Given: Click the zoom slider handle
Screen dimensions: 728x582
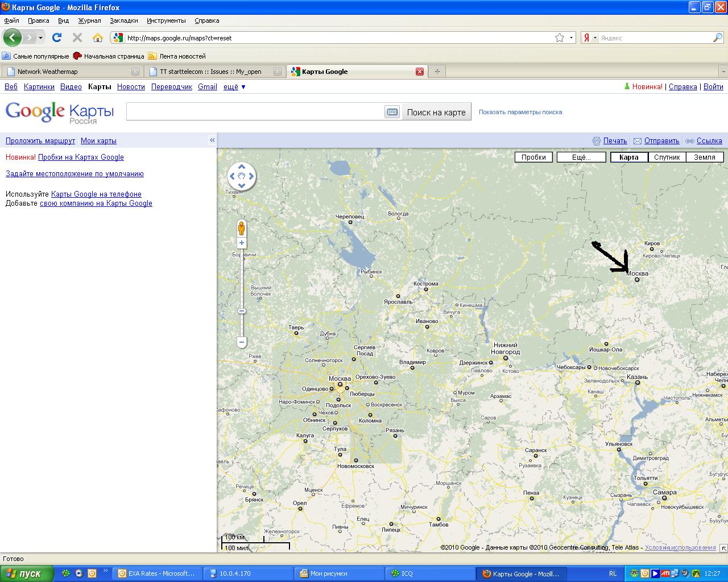Looking at the screenshot, I should (242, 311).
